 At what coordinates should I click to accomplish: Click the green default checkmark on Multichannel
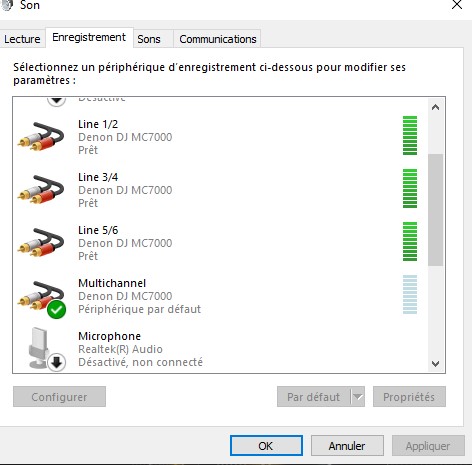(x=57, y=310)
